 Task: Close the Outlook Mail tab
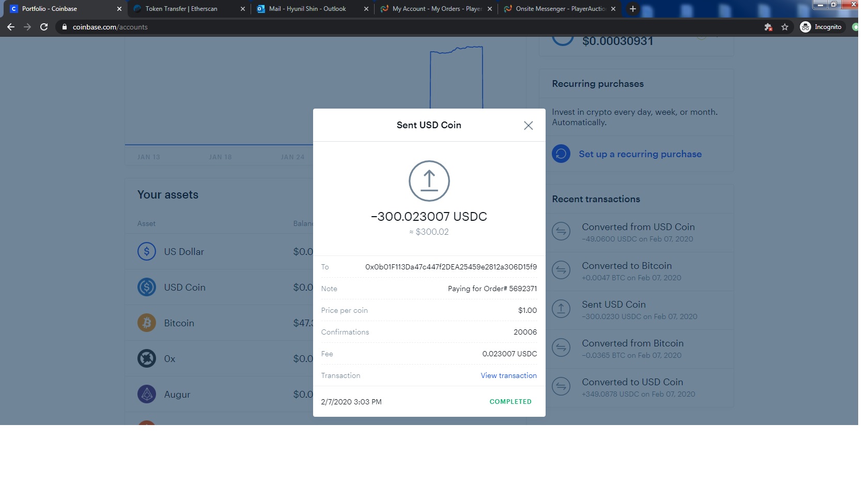(x=366, y=9)
